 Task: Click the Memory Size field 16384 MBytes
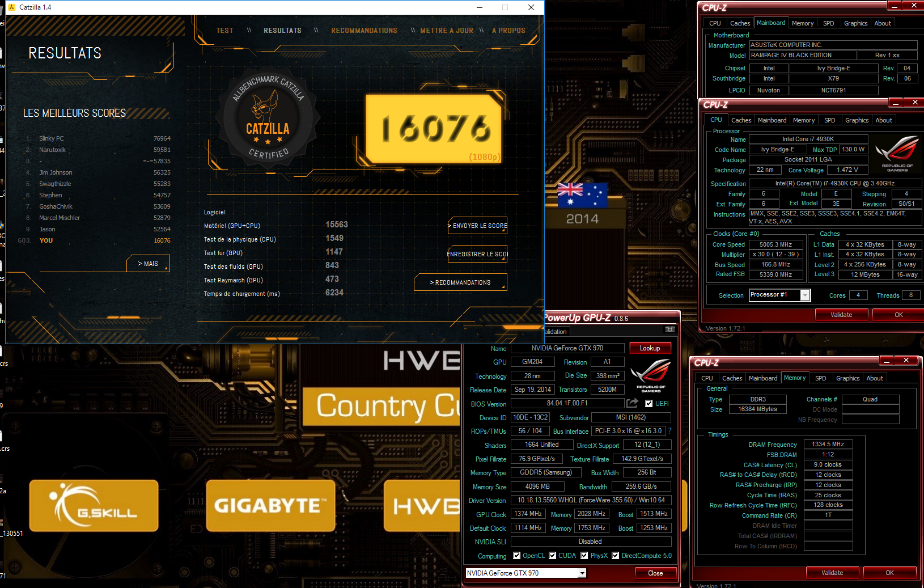(757, 409)
